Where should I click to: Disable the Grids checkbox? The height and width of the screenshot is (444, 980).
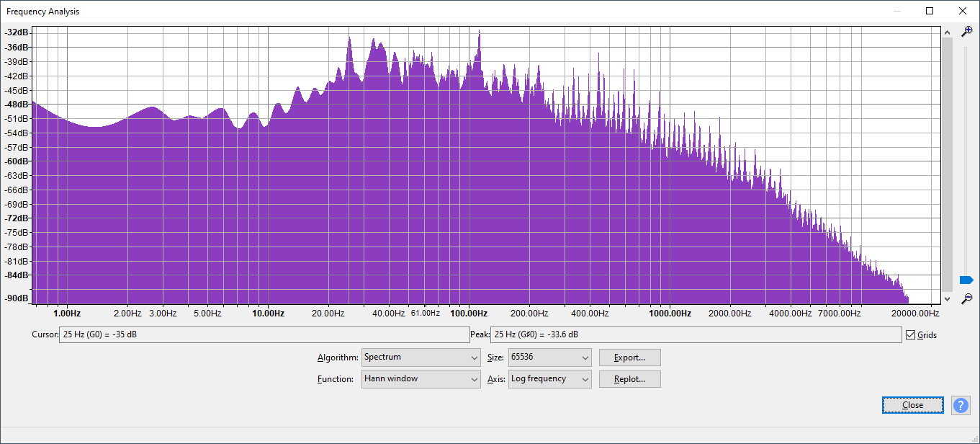[911, 334]
